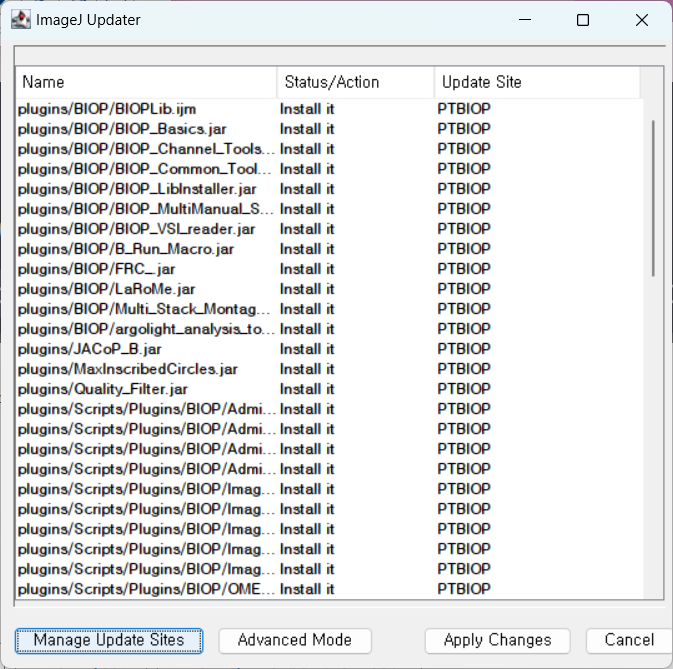This screenshot has width=673, height=669.
Task: Click Install it status for FRC_.jar
Action: [x=307, y=269]
